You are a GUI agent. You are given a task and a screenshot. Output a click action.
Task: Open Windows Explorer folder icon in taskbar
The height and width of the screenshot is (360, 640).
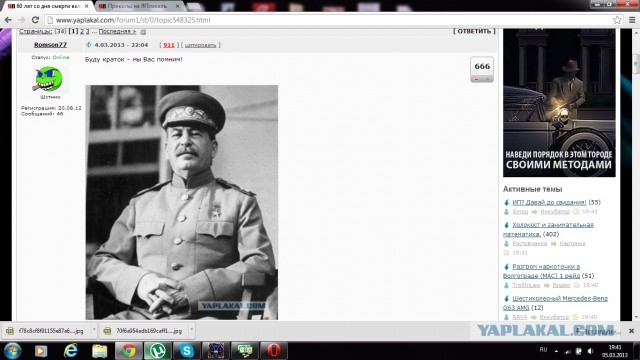coord(99,351)
